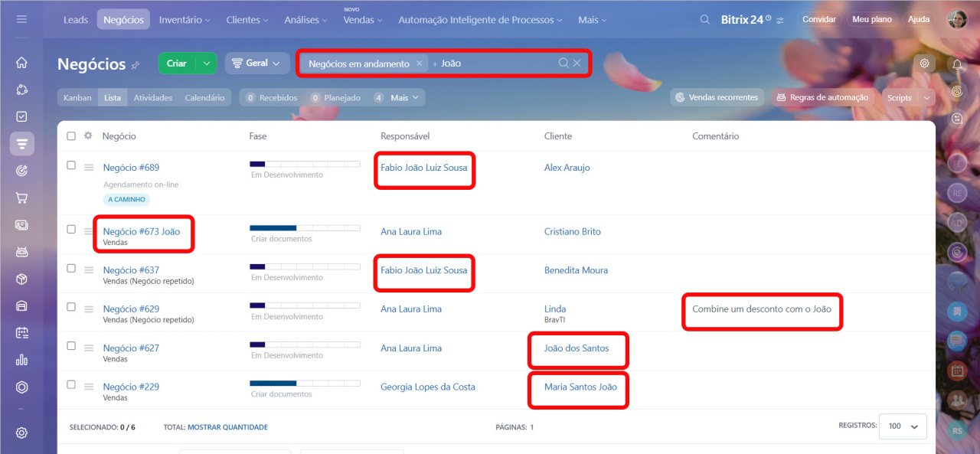Switch to the Calendário view
The width and height of the screenshot is (980, 454).
click(x=204, y=98)
